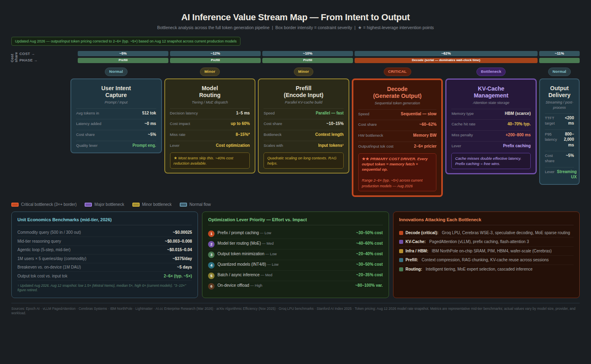Click the Minor badge above Model Routing
This screenshot has height=364, width=591.
point(210,72)
